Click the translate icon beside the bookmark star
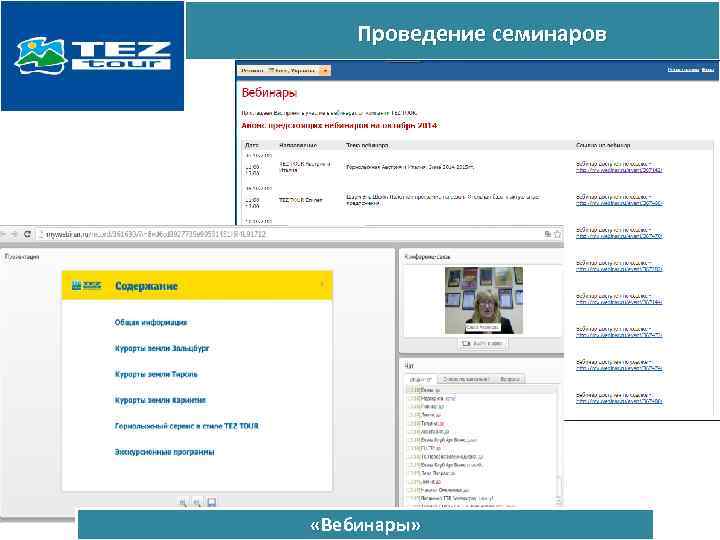 (548, 234)
